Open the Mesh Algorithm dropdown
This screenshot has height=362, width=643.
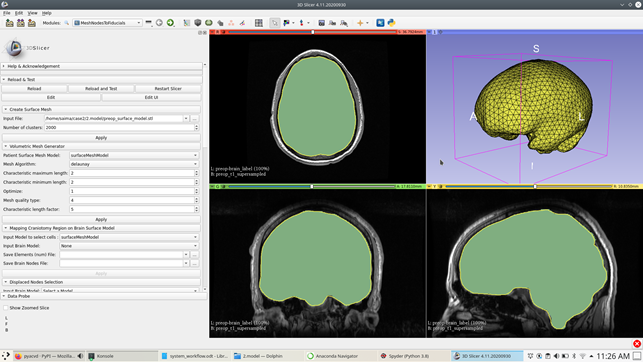pyautogui.click(x=134, y=164)
